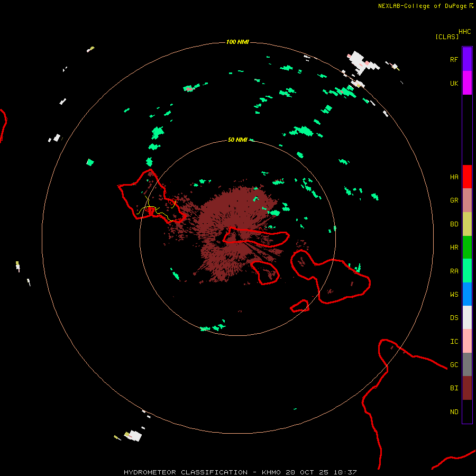Click the GC legend label
Image resolution: width=476 pixels, height=476 pixels.
pyautogui.click(x=454, y=364)
